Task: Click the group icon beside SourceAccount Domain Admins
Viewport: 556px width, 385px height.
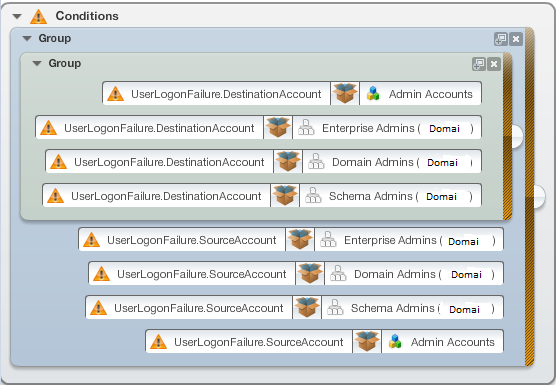Action: pyautogui.click(x=338, y=273)
